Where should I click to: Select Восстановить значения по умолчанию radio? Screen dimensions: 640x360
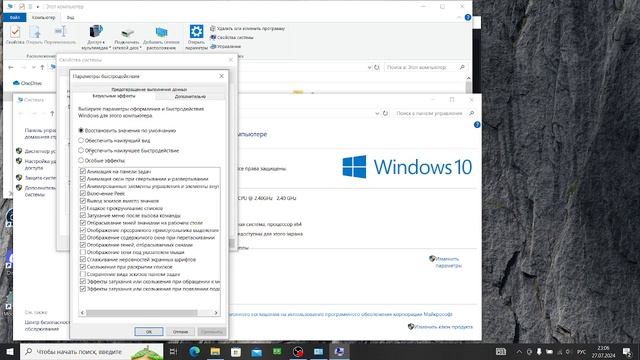tap(81, 131)
